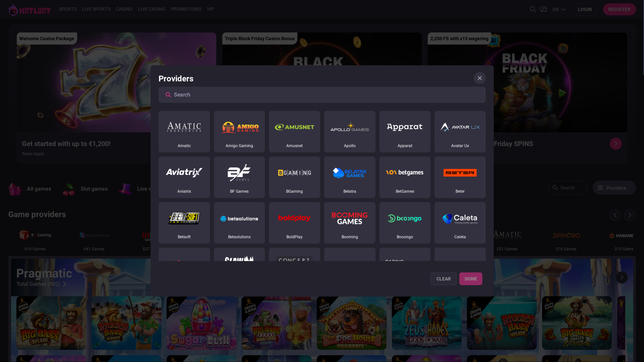The image size is (644, 362).
Task: Toggle the Amatic provider filter
Action: point(184,131)
